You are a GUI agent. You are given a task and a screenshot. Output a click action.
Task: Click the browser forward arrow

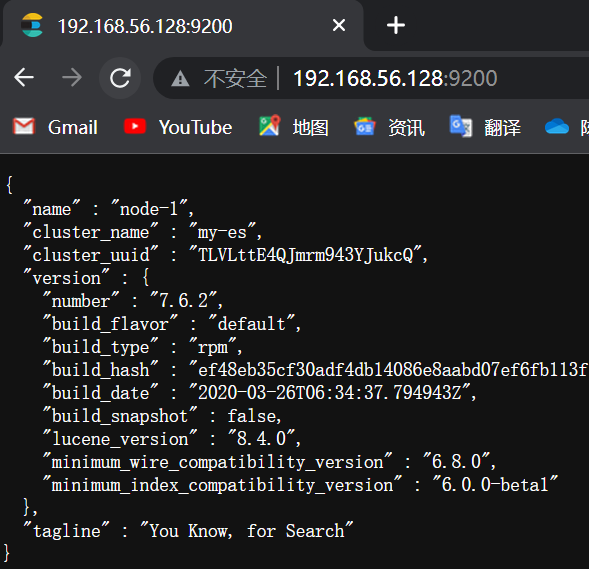pos(72,78)
